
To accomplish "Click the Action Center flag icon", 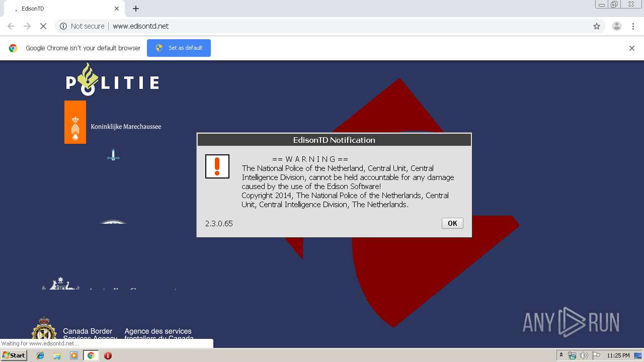I will [596, 355].
